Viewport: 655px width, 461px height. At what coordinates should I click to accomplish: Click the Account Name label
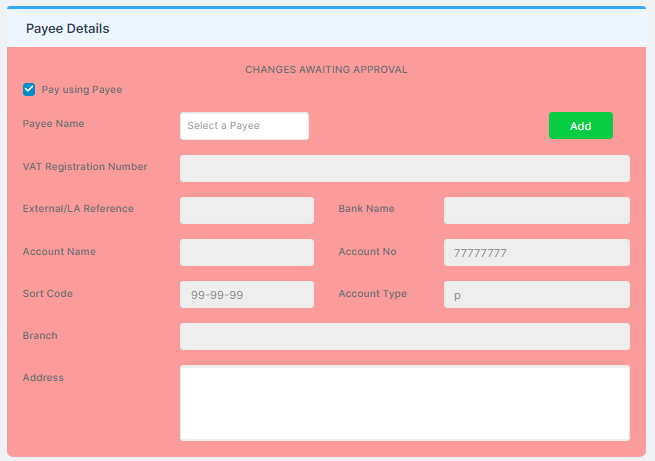[59, 251]
